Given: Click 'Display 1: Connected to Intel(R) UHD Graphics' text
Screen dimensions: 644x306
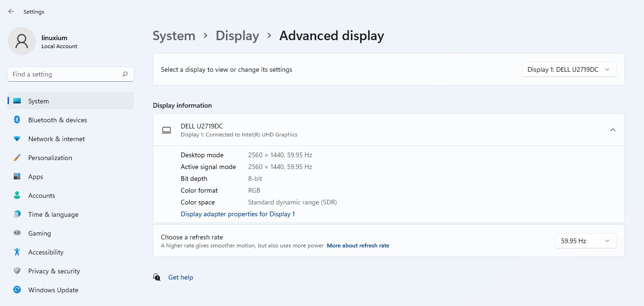Looking at the screenshot, I should click(x=239, y=135).
